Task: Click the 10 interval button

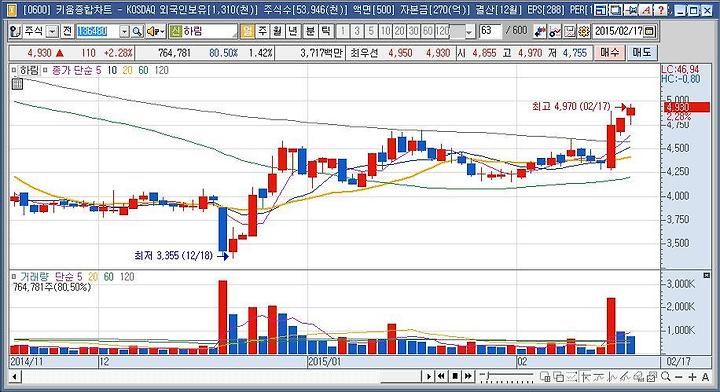Action: coord(385,31)
